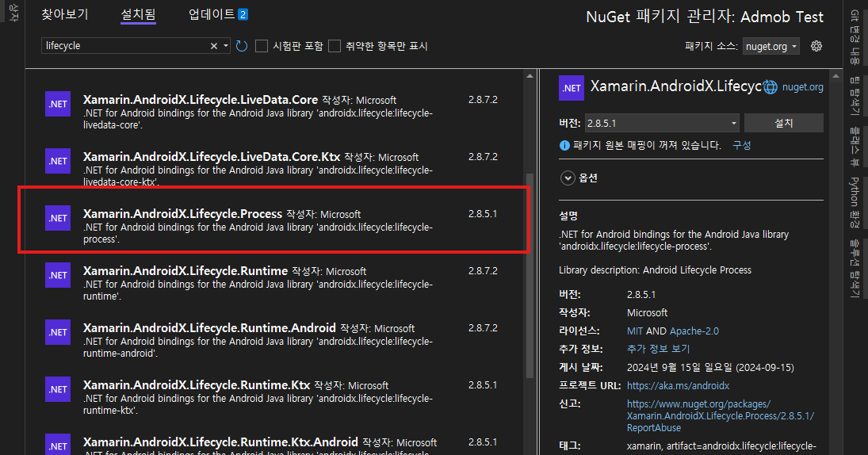
Task: Switch to 찾아보기 browse tab
Action: click(65, 14)
